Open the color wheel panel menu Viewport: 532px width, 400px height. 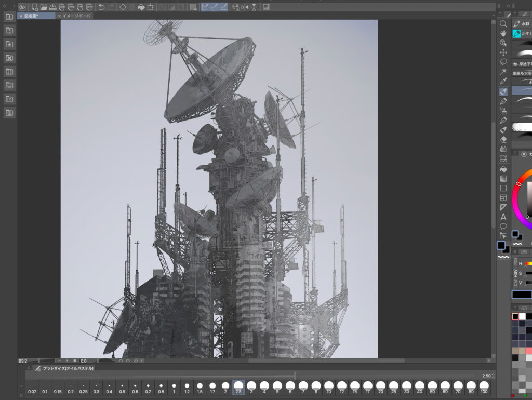click(x=515, y=154)
